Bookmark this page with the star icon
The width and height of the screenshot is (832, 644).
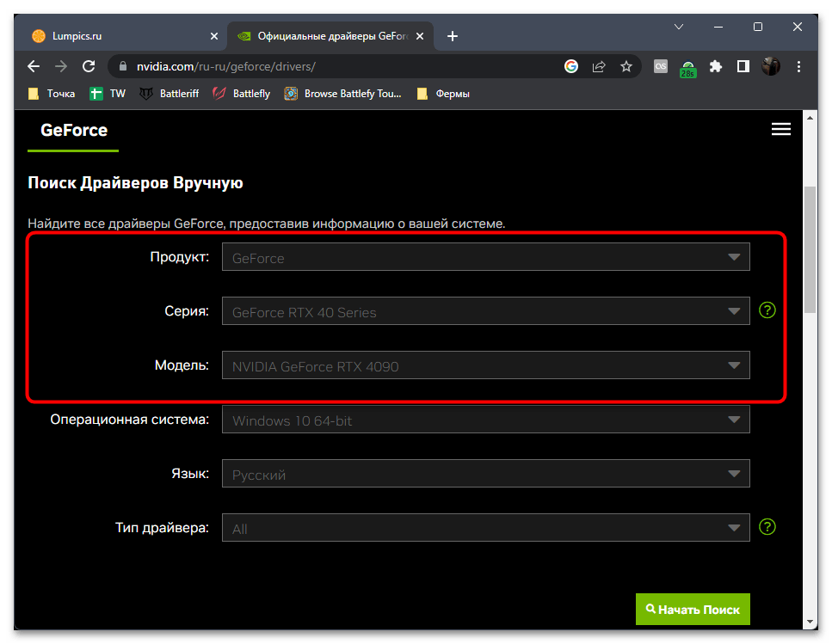626,66
